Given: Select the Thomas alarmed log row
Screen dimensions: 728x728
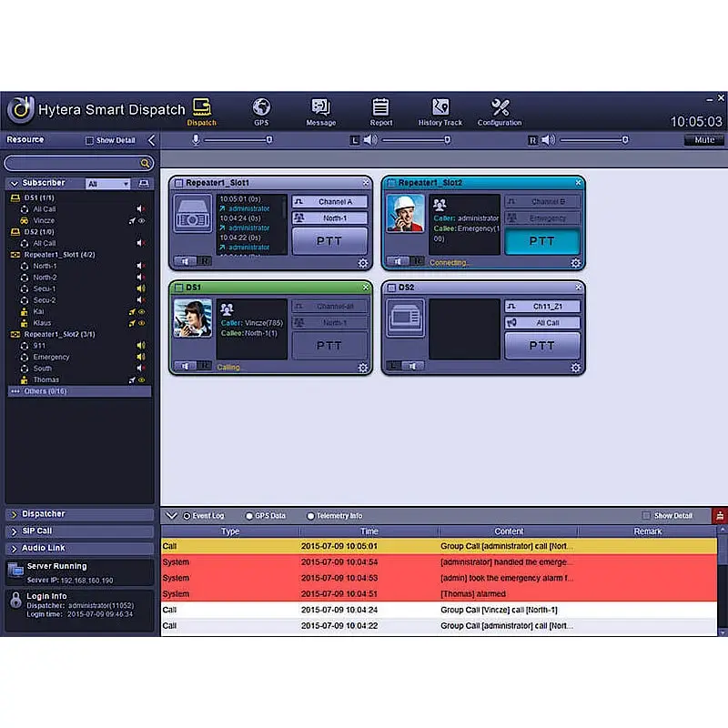Looking at the screenshot, I should click(x=439, y=594).
